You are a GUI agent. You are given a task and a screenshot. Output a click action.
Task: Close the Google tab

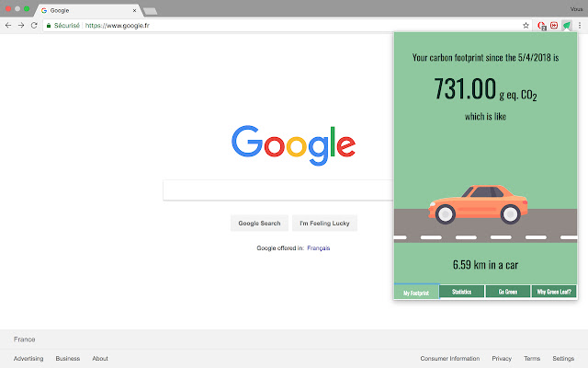134,10
